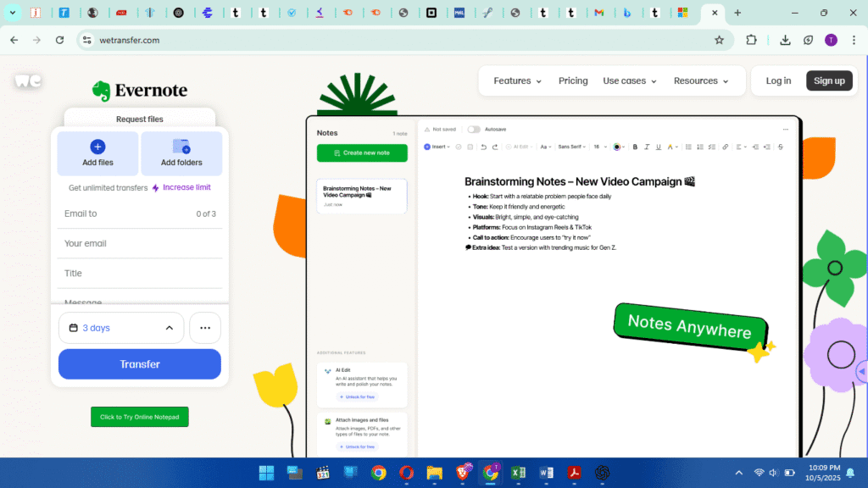This screenshot has width=868, height=488.
Task: Open the text color picker circle
Action: (x=618, y=147)
